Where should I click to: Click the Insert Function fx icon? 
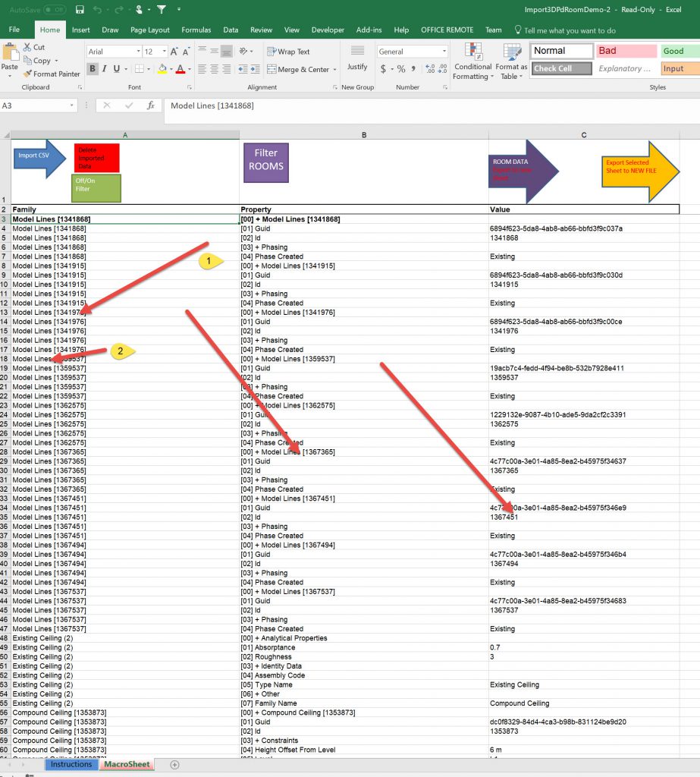click(x=151, y=105)
